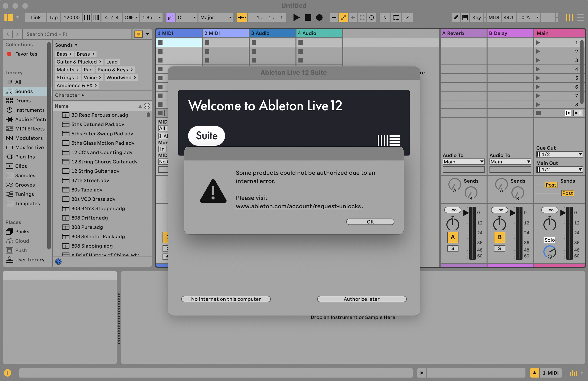Toggle Key map mode switch
This screenshot has height=381, width=588.
(x=476, y=17)
